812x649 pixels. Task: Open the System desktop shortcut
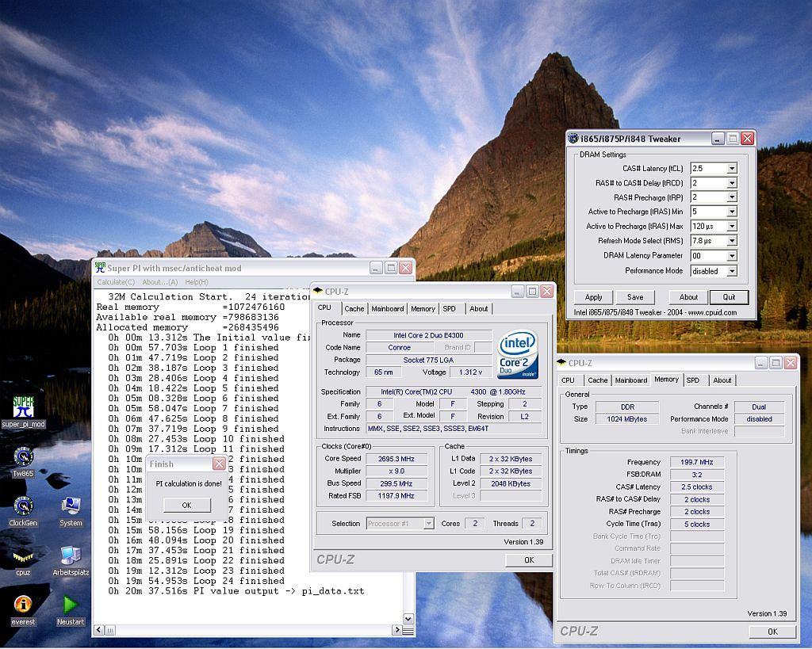[x=71, y=511]
